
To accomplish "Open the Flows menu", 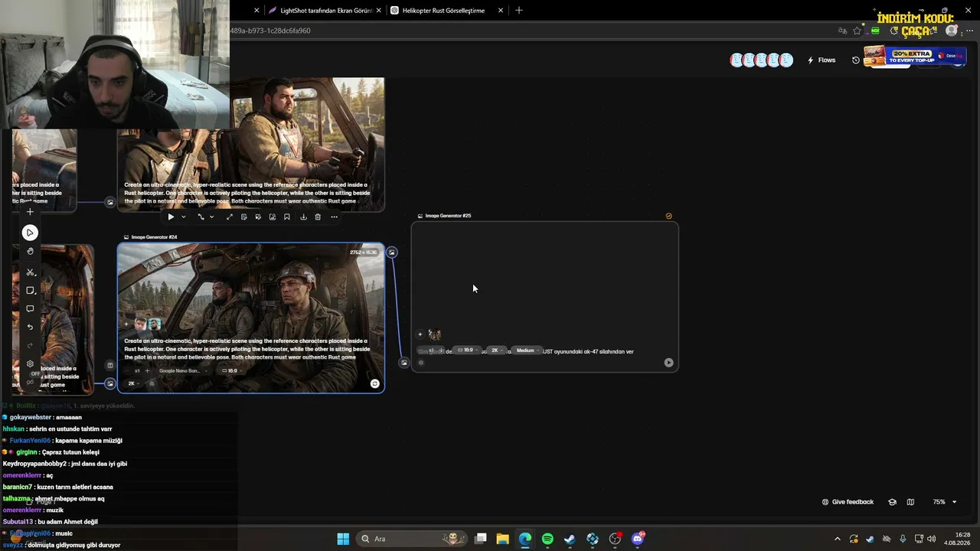I will 822,60.
